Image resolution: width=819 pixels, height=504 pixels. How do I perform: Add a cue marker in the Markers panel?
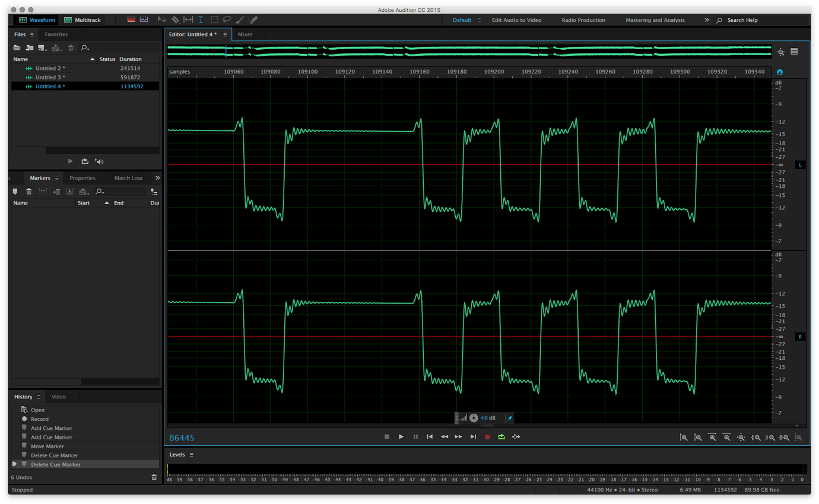[15, 191]
